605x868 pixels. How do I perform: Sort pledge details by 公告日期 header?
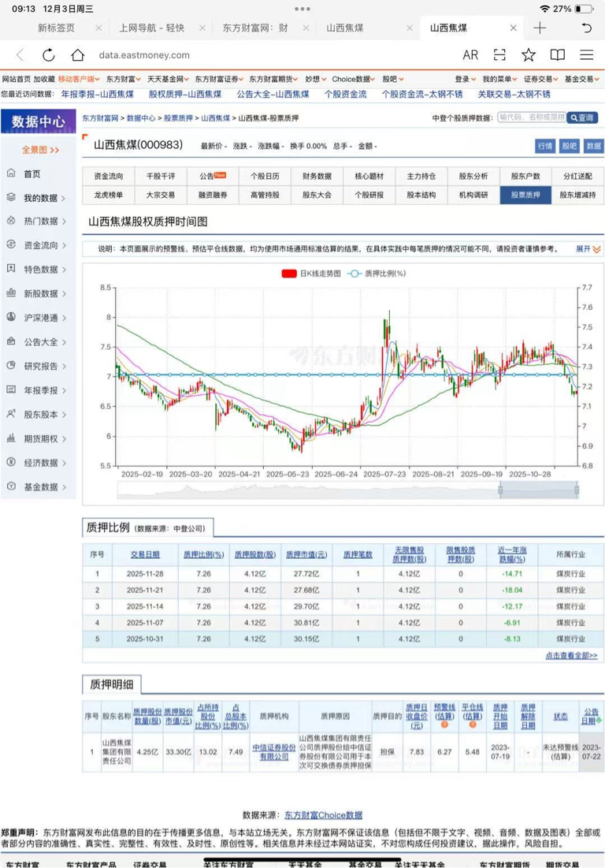591,716
